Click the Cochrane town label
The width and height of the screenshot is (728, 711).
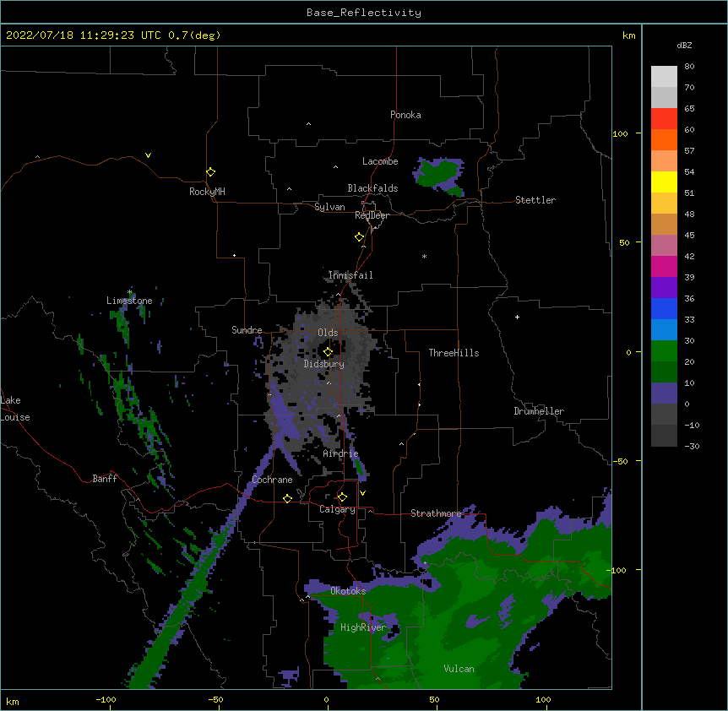click(272, 480)
